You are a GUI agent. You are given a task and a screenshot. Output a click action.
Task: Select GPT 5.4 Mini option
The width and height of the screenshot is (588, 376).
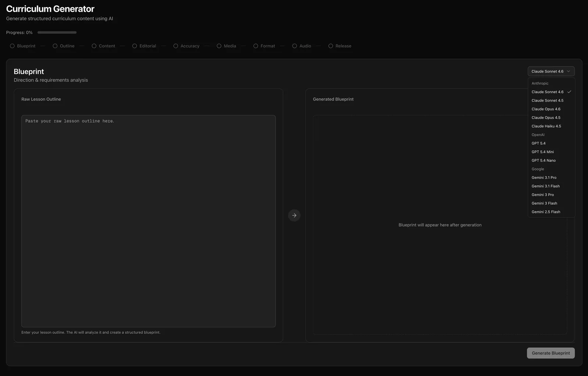point(551,152)
